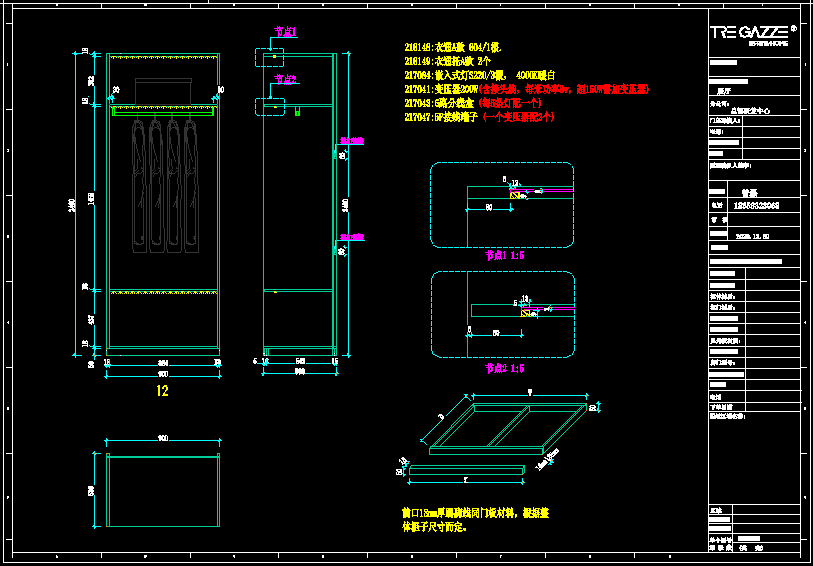Select the magenta 节点2 label beside side view

(285, 79)
